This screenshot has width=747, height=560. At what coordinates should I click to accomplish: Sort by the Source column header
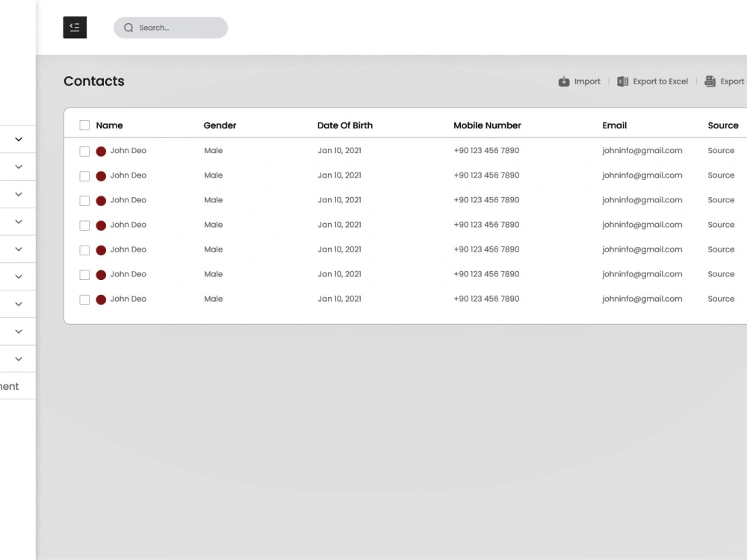[x=723, y=125]
